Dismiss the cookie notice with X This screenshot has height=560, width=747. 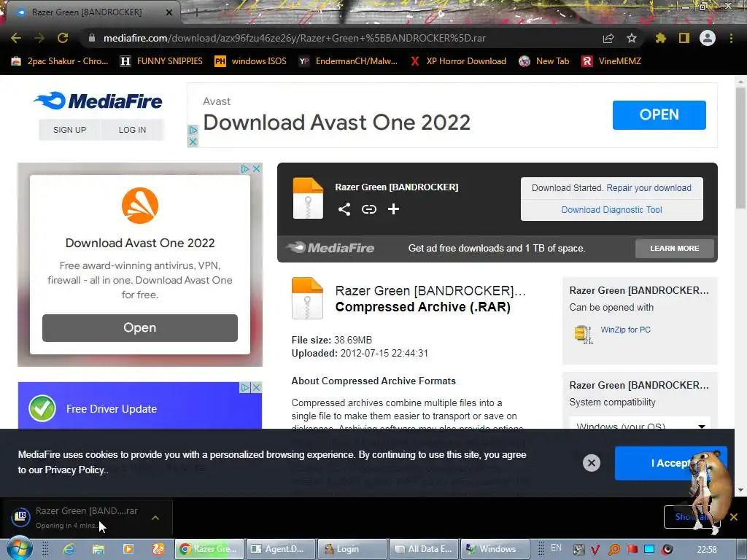[x=591, y=463]
